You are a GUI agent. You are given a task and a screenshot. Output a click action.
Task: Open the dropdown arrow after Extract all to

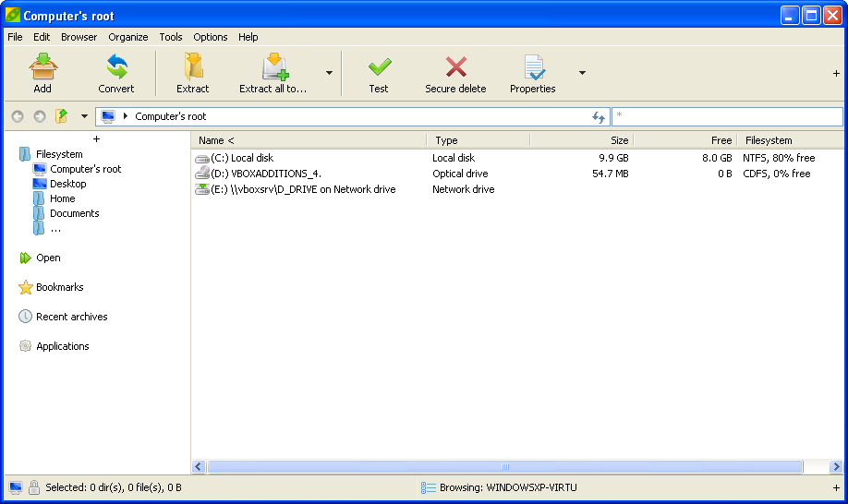click(329, 73)
